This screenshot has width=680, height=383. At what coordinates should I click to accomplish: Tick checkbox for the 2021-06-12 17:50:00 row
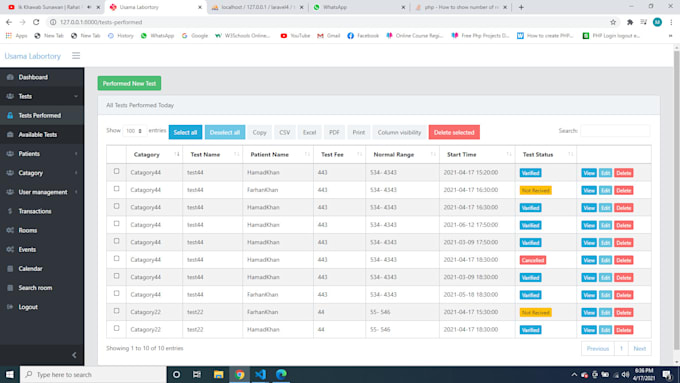(116, 223)
